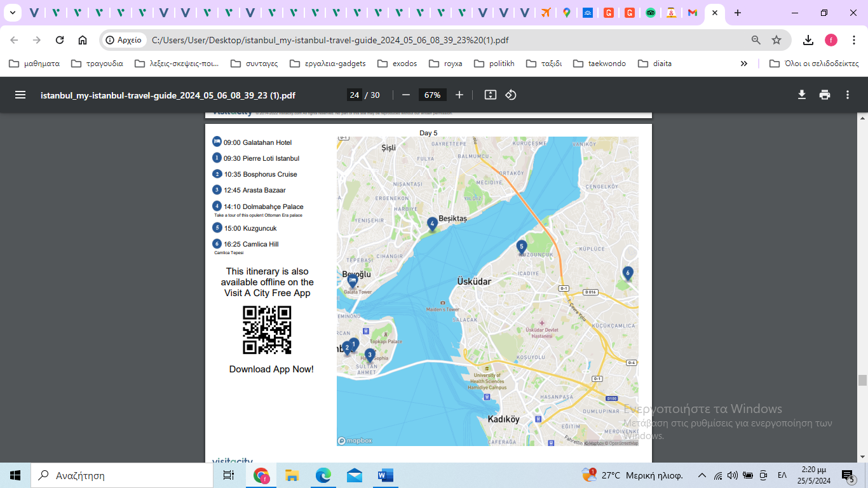This screenshot has width=868, height=488.
Task: Click the page number field showing 24
Action: pyautogui.click(x=354, y=95)
